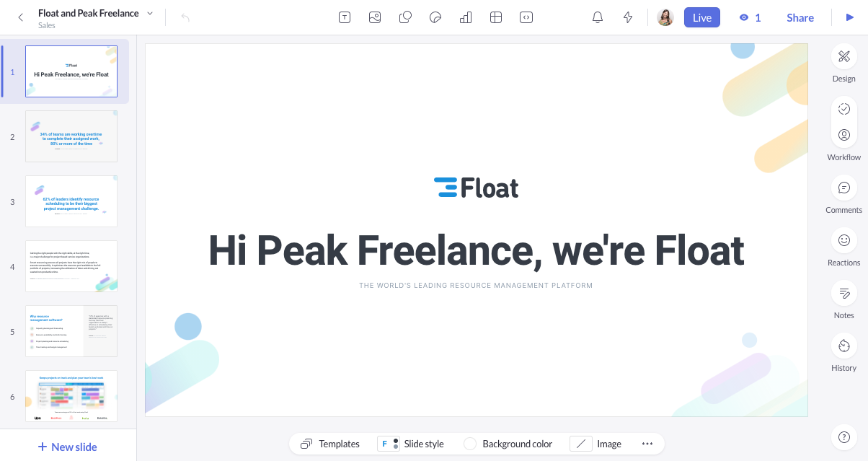Click the embed code icon

tap(526, 18)
